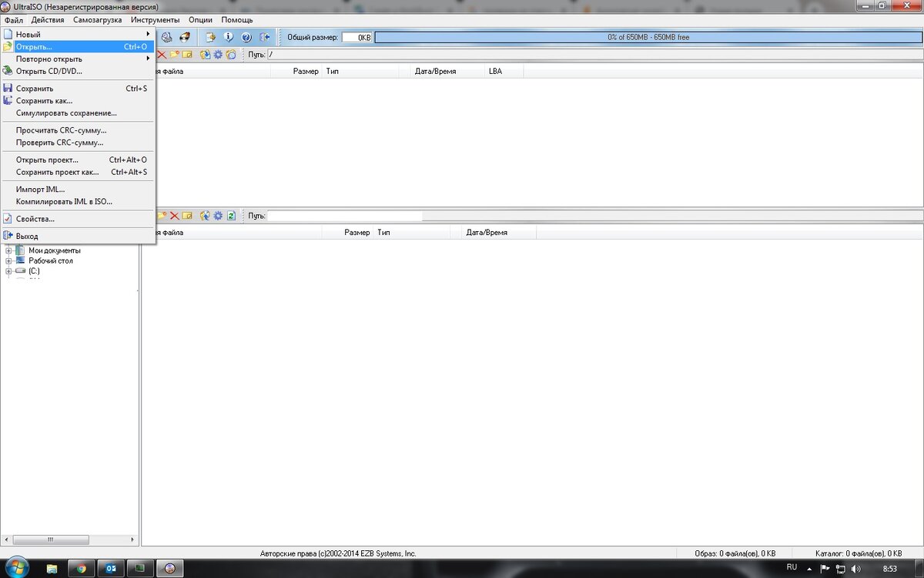Click the rename icon in upper pane toolbar
This screenshot has width=924, height=578.
click(x=187, y=55)
